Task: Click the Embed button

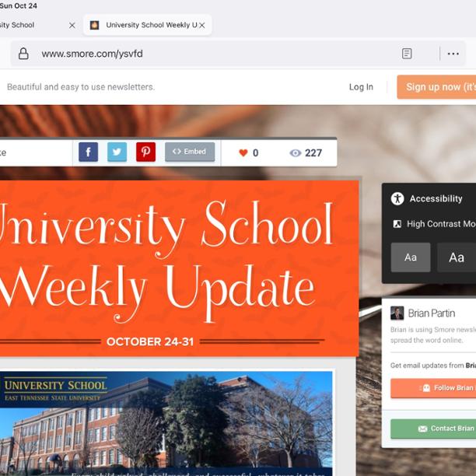Action: 190,152
